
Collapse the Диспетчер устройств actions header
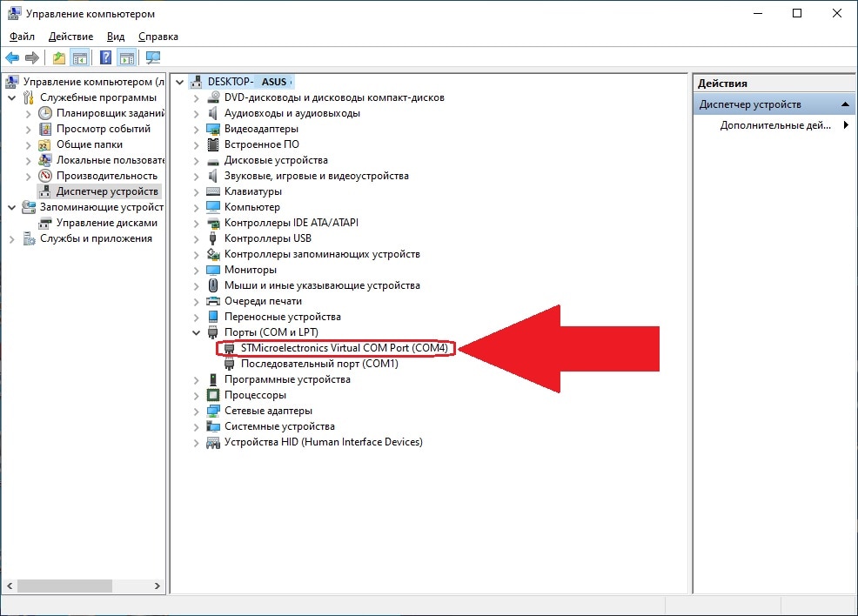845,104
